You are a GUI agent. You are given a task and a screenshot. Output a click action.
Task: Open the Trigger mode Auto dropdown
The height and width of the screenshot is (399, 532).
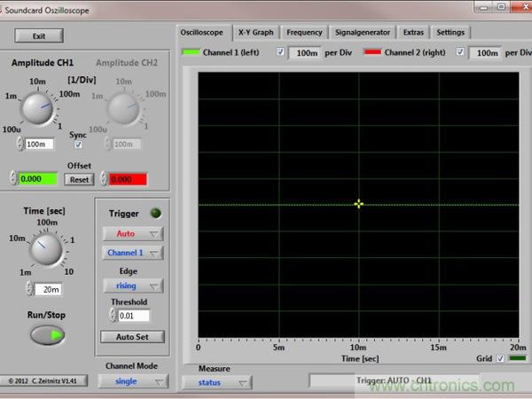click(132, 234)
